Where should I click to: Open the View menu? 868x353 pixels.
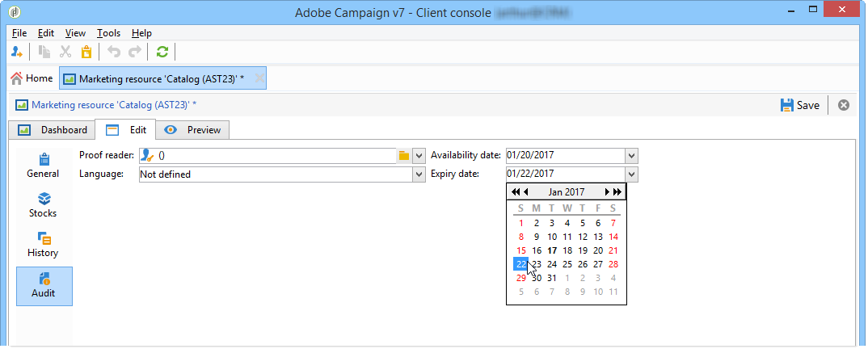point(75,33)
